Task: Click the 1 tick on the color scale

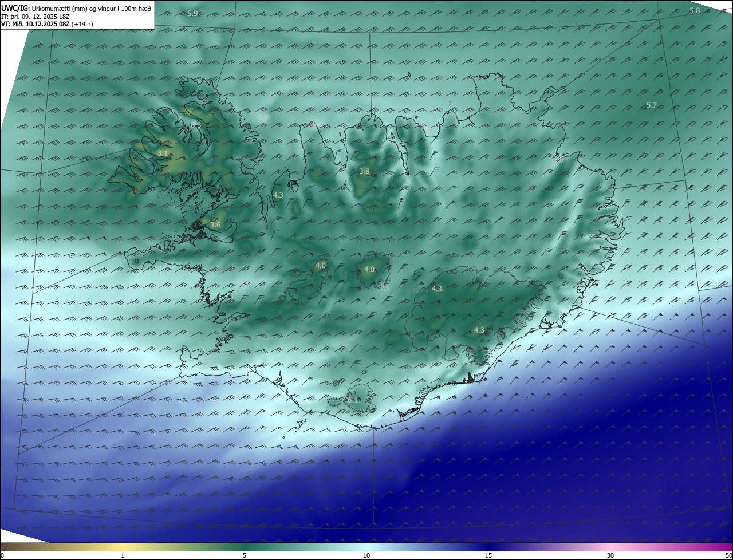Action: coord(123,555)
